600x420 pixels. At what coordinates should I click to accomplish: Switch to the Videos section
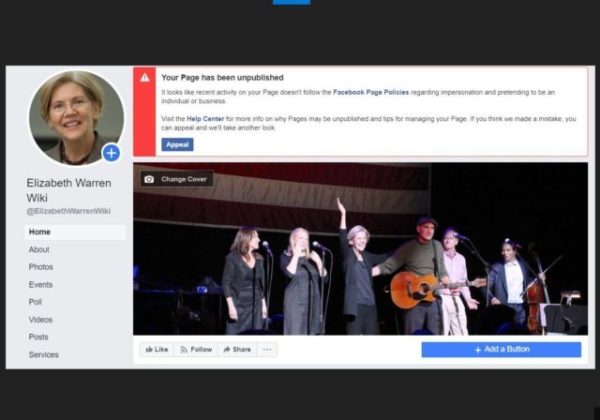41,319
